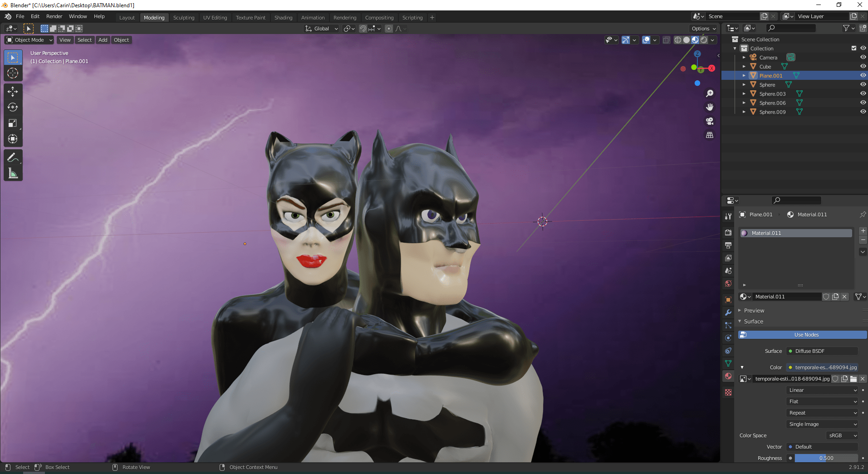This screenshot has width=868, height=474.
Task: Open the Render menu
Action: click(54, 16)
